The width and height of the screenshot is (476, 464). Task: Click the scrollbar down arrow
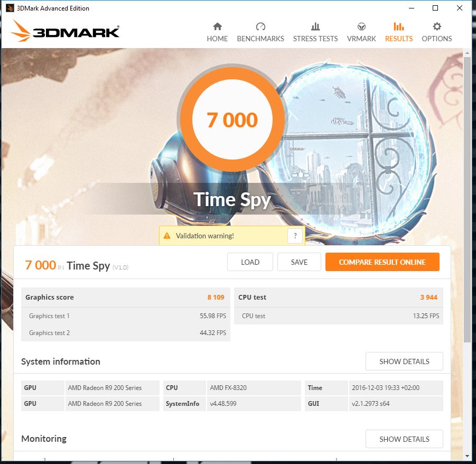click(467, 456)
